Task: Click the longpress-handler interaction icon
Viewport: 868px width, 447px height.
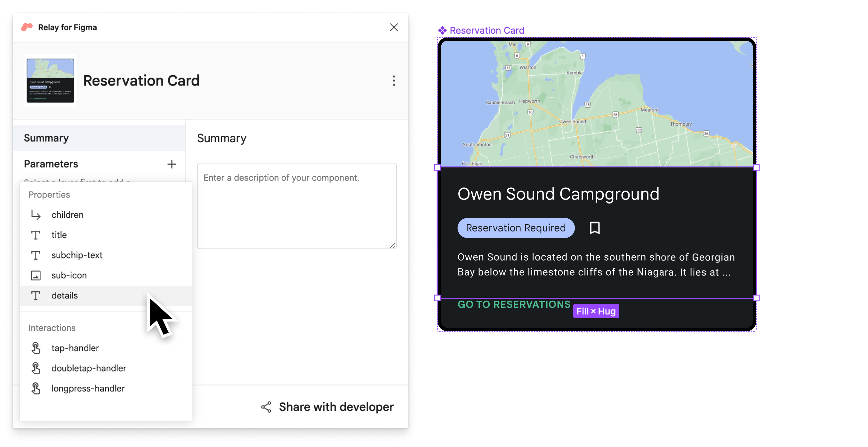Action: pyautogui.click(x=36, y=388)
